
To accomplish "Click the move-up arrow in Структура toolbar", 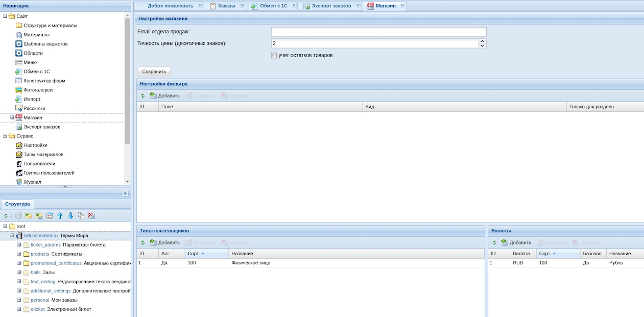I will pyautogui.click(x=60, y=216).
